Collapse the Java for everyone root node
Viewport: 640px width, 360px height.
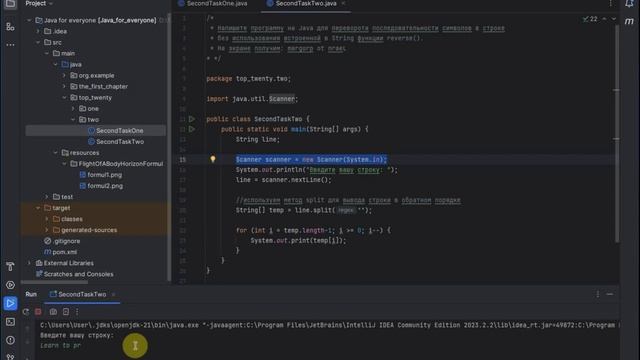(29, 20)
